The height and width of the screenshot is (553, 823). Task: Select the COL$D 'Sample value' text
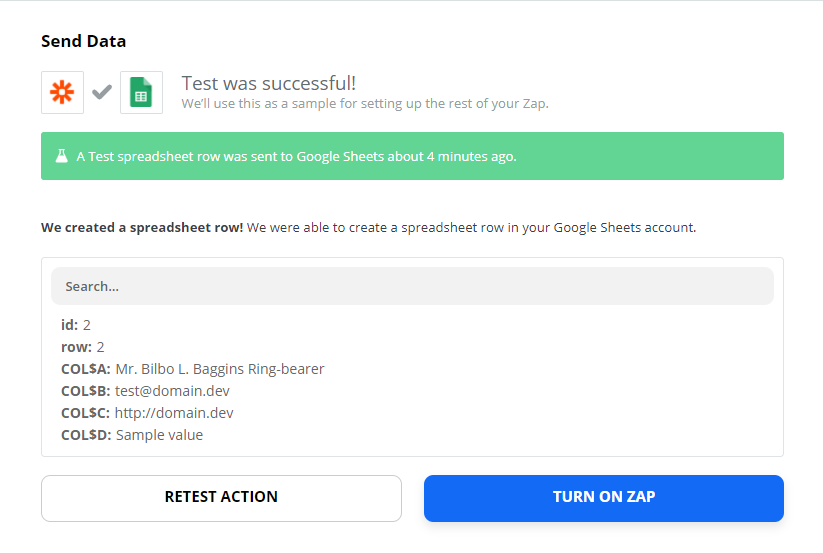click(159, 435)
